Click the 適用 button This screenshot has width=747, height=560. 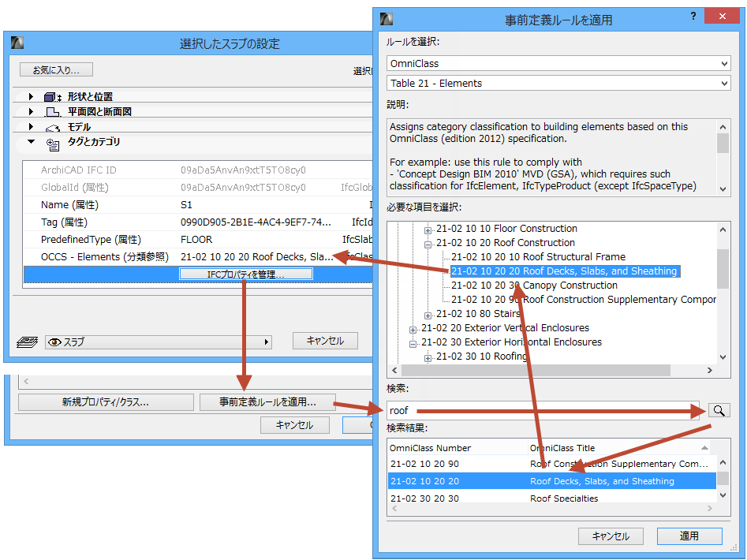click(x=689, y=536)
